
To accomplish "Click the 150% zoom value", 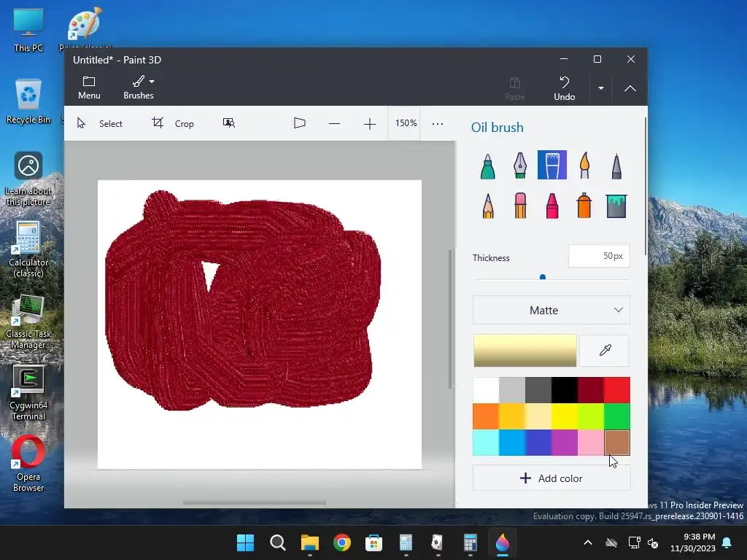I will (406, 122).
